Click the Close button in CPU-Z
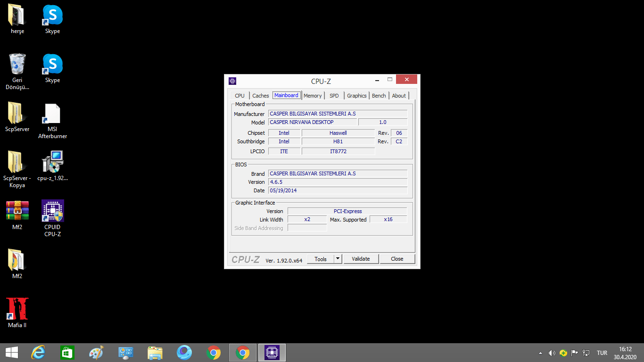Image resolution: width=644 pixels, height=362 pixels. (x=397, y=259)
